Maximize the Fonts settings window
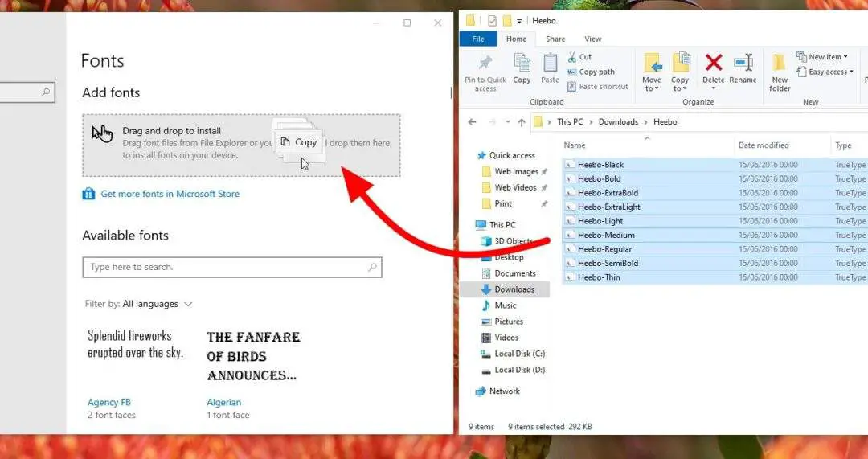This screenshot has height=459, width=868. [407, 23]
